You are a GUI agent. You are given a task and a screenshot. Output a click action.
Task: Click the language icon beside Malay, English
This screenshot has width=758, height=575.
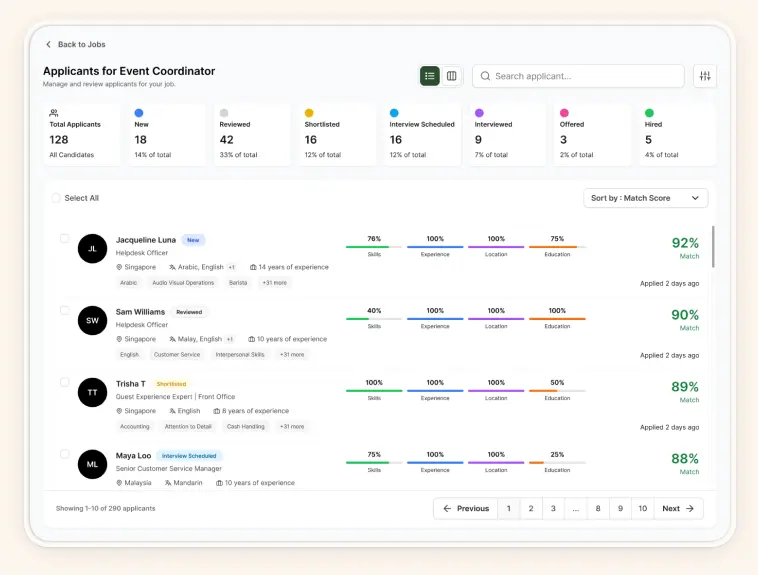click(x=172, y=339)
